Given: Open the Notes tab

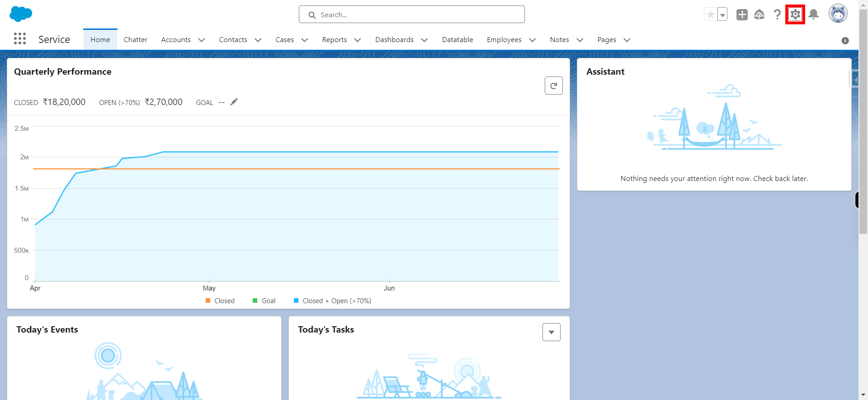Looking at the screenshot, I should click(559, 40).
